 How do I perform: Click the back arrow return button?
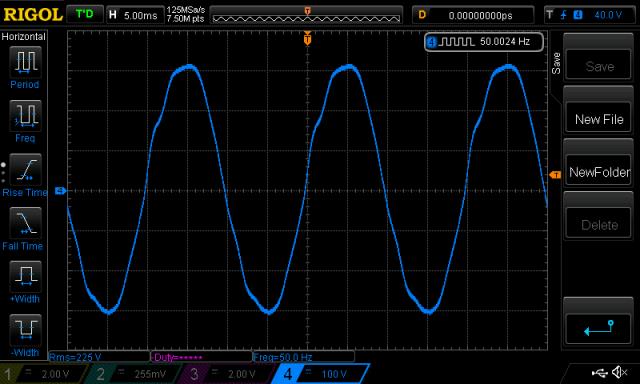tap(599, 329)
